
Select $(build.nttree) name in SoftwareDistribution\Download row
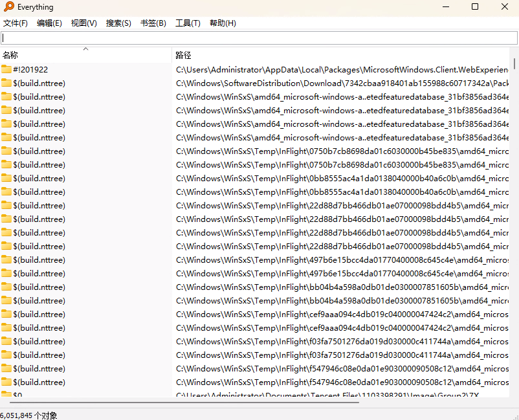39,83
